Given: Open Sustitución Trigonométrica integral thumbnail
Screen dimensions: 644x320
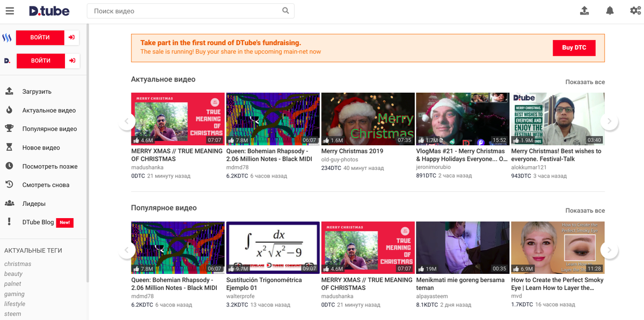Looking at the screenshot, I should pyautogui.click(x=273, y=248).
